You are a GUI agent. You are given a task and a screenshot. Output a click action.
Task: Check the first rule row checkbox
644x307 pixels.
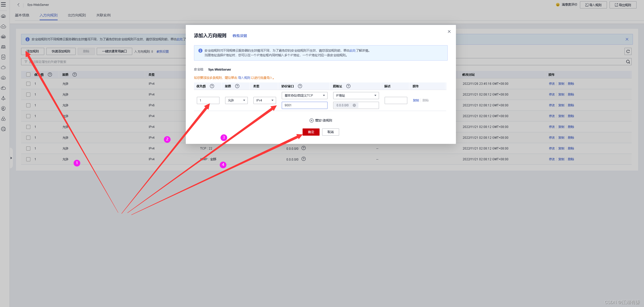(x=28, y=84)
